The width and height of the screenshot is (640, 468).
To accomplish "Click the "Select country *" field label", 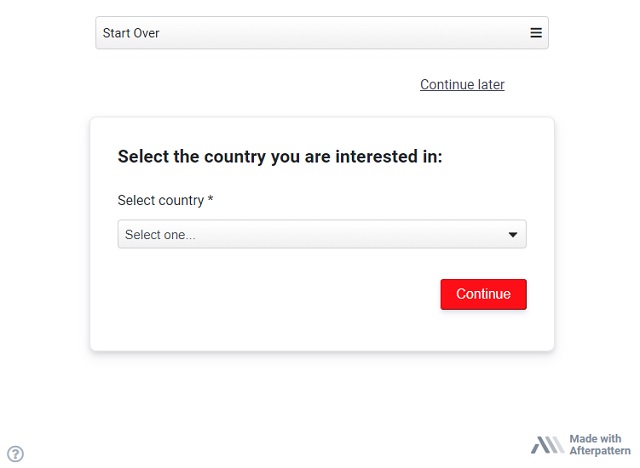I will (161, 201).
